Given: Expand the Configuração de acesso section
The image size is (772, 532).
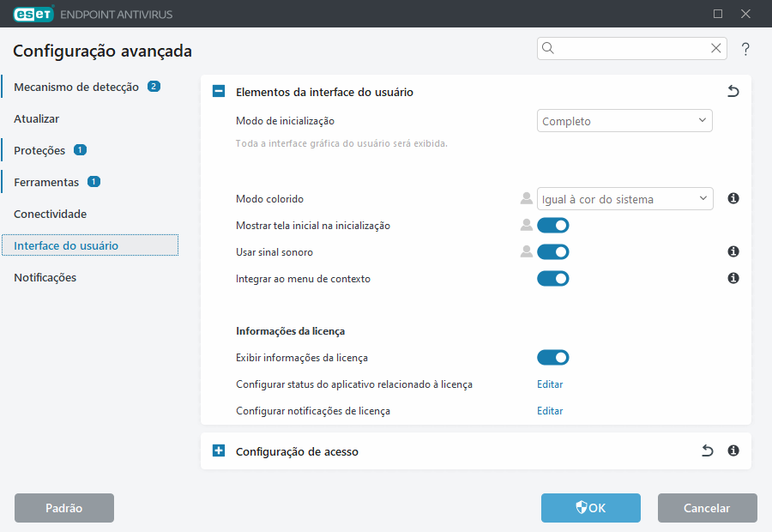Looking at the screenshot, I should [x=218, y=450].
